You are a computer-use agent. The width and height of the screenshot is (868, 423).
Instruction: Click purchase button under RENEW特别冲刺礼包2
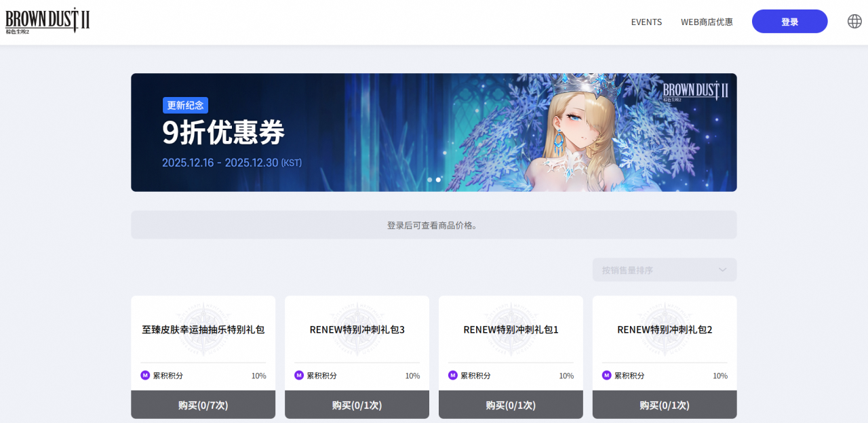coord(665,405)
